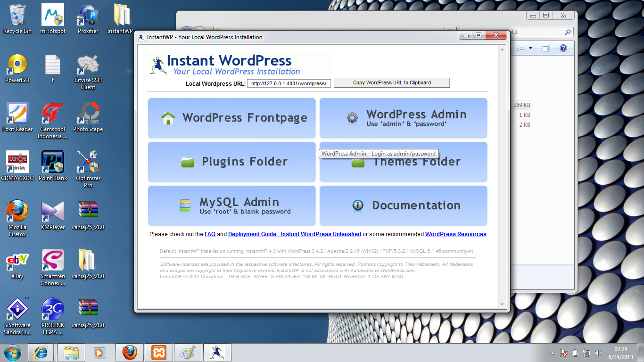Open the Plugins Folder button
This screenshot has width=644, height=362.
(231, 162)
